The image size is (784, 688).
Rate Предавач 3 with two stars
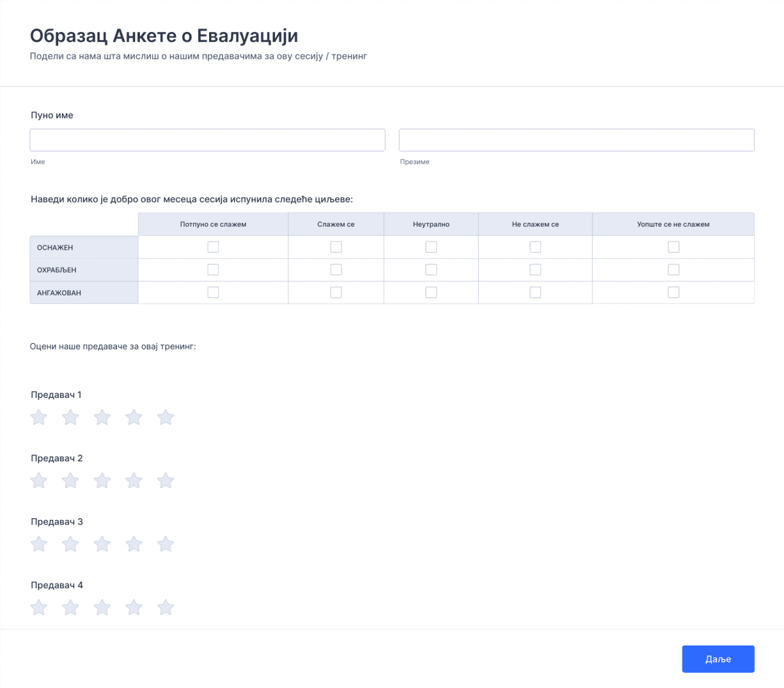pos(71,544)
